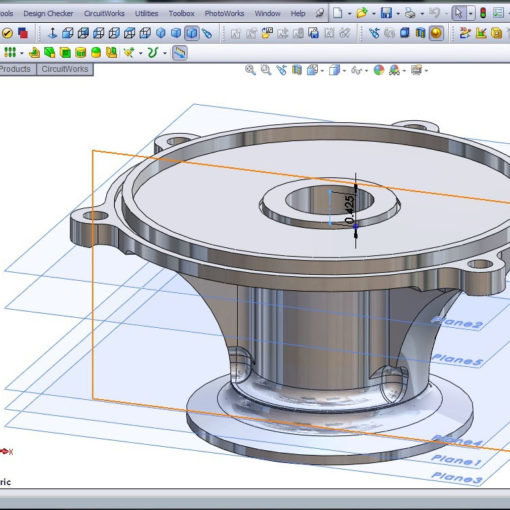Click Zoom to Area in heads-up toolbar
Image resolution: width=510 pixels, height=510 pixels.
tap(266, 70)
